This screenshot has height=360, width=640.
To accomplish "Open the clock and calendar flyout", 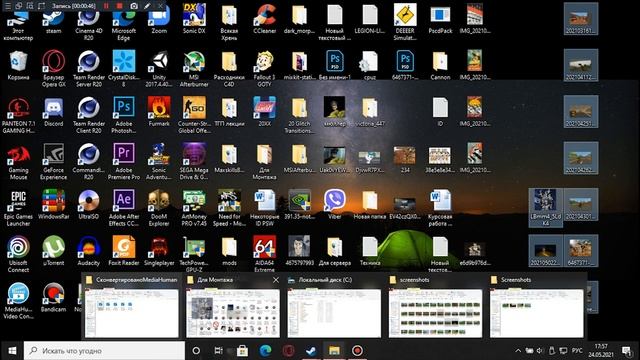I will [601, 351].
